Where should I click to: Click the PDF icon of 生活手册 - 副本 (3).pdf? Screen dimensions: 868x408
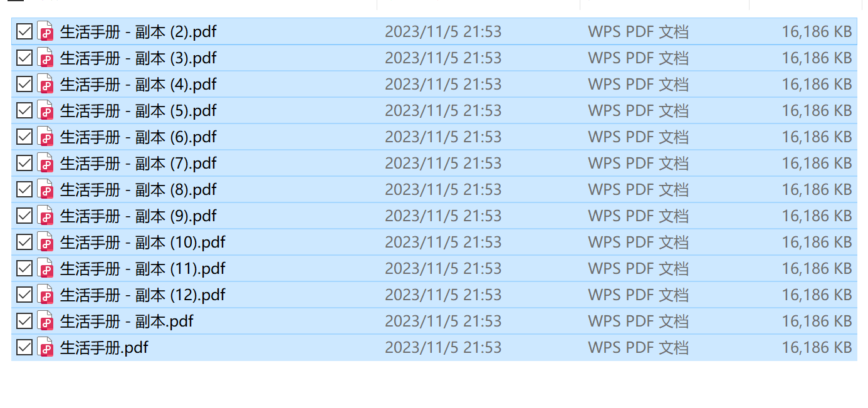click(45, 58)
